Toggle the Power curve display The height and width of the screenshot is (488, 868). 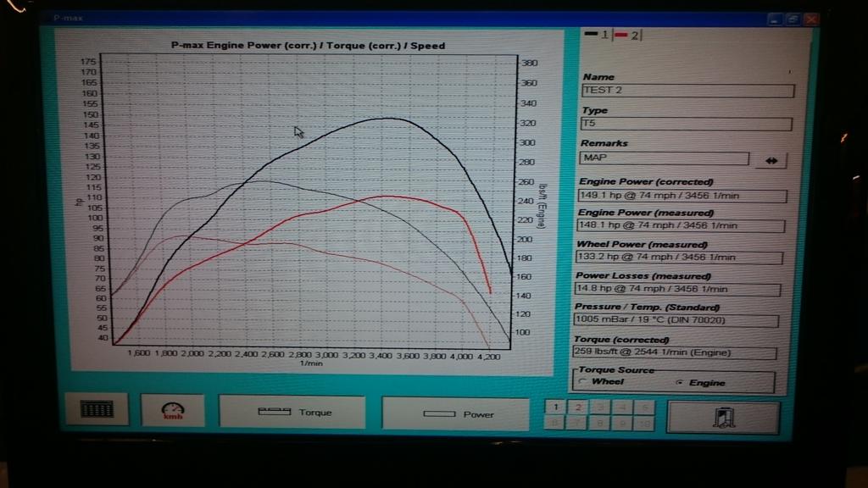point(455,413)
